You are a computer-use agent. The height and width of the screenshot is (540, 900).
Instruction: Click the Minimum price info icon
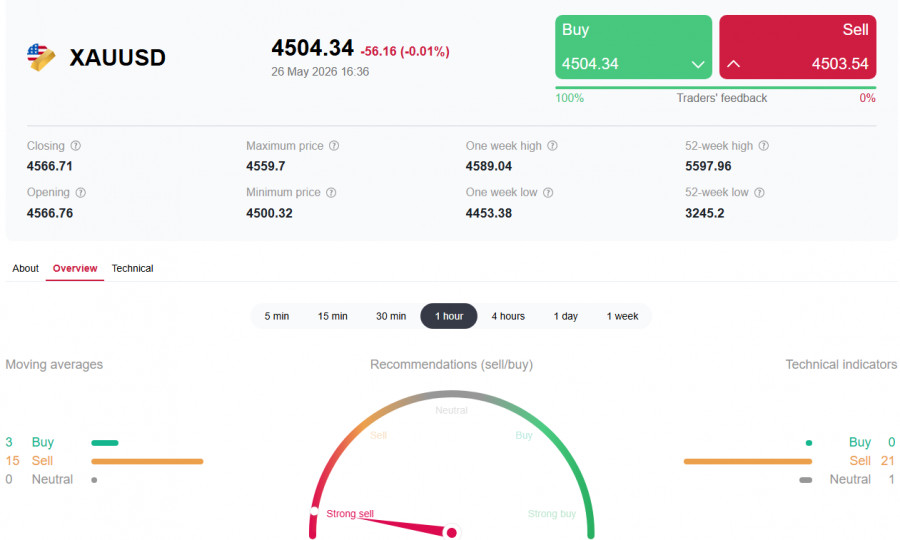pos(331,193)
